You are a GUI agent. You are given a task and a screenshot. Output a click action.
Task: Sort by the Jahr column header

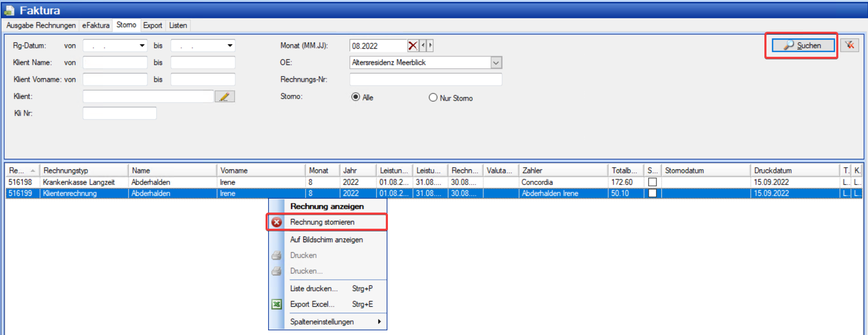pos(358,170)
